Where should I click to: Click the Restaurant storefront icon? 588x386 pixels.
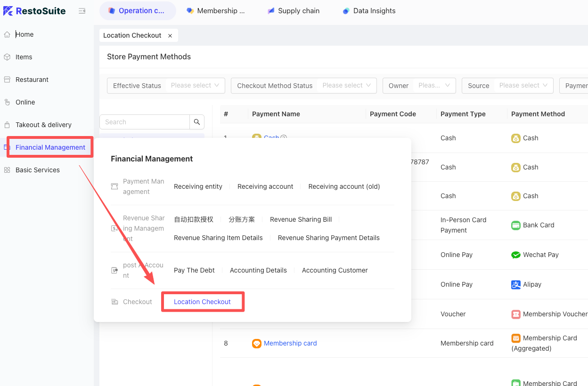pos(7,80)
